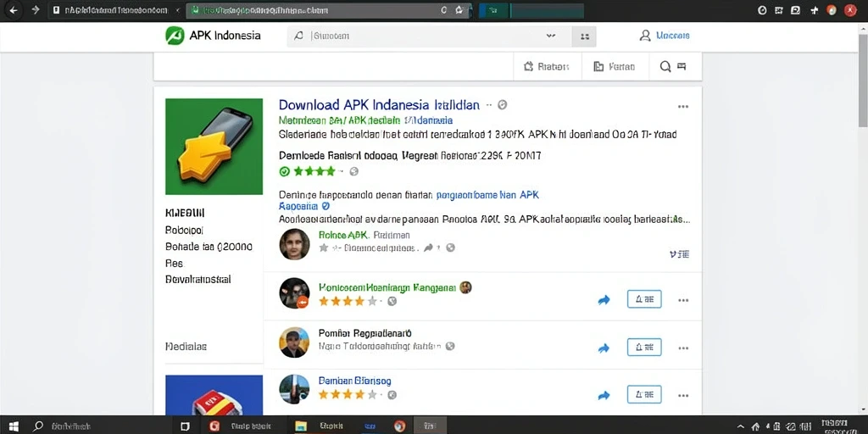Screen dimensions: 868x434
Task: Show hidden tray icons chevron in the taskbar
Action: coord(740,427)
